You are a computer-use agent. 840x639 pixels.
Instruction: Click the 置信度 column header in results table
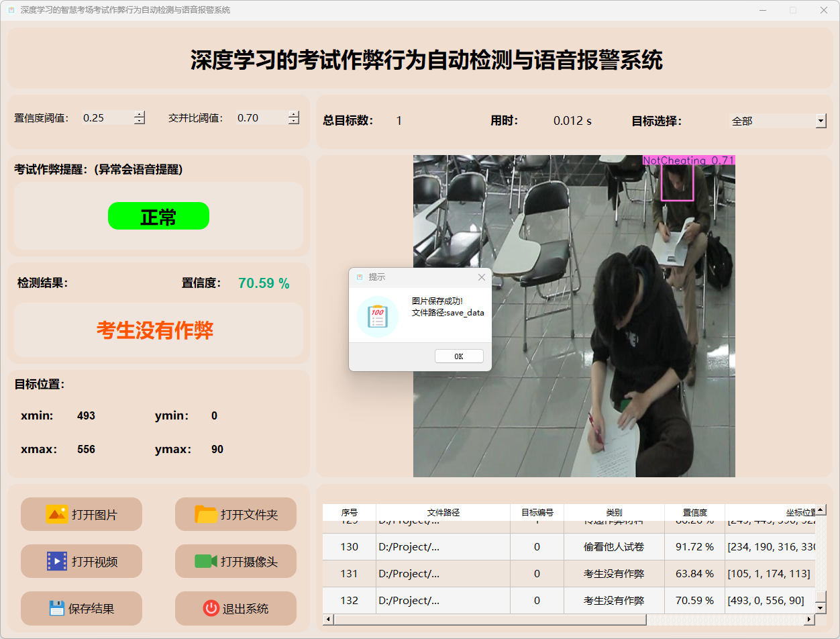(694, 512)
